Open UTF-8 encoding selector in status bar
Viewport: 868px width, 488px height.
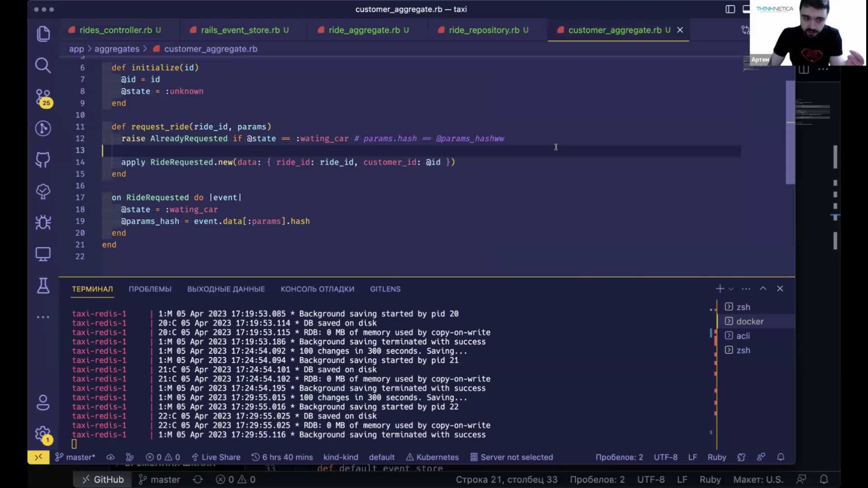point(665,457)
